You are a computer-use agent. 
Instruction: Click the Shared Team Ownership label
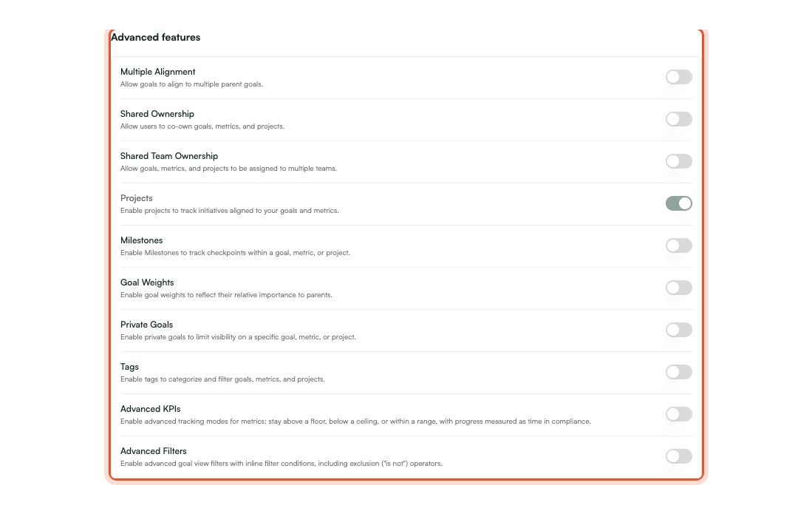(169, 156)
